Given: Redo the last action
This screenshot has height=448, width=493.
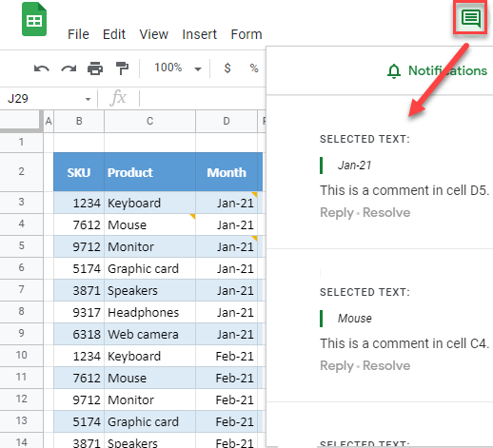Looking at the screenshot, I should coord(69,68).
